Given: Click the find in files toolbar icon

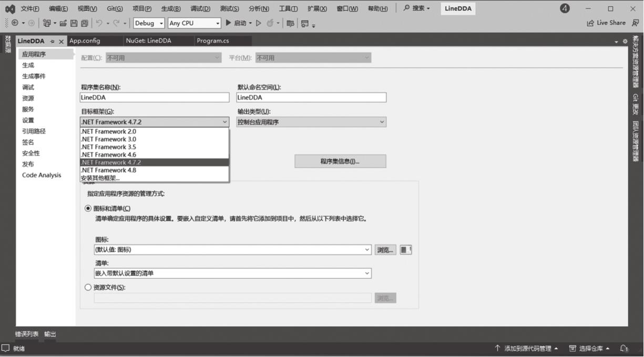Looking at the screenshot, I should coord(290,23).
